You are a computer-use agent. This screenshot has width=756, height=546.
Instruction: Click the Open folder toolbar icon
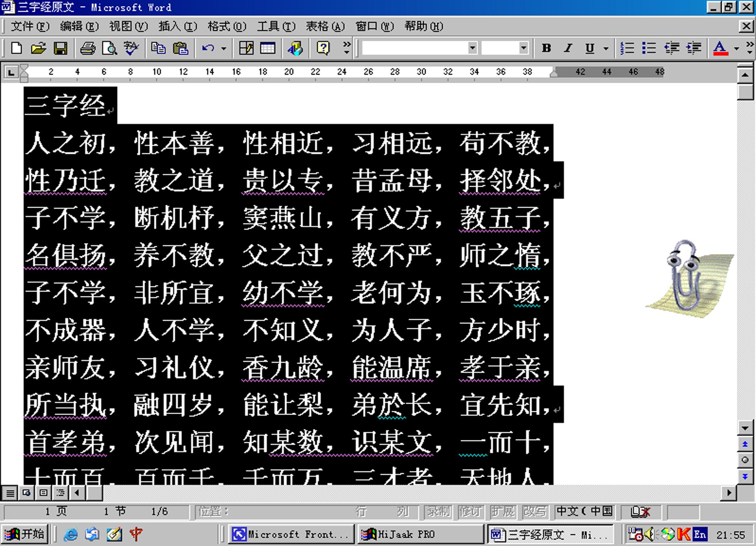tap(38, 48)
